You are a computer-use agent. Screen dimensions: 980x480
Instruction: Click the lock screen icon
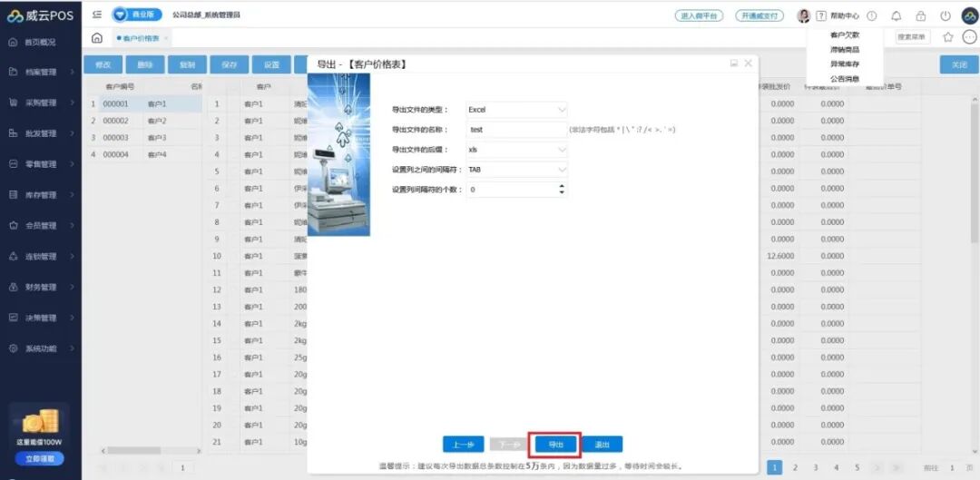click(921, 15)
